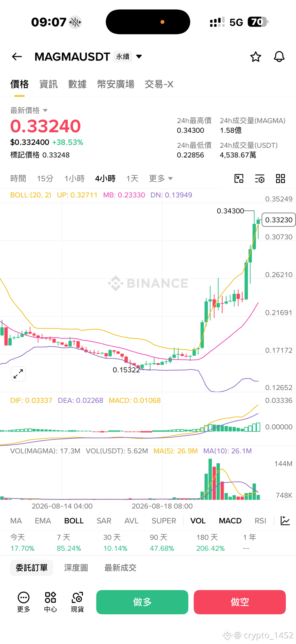Viewport: 296px width, 644px height.
Task: Open the 交易-X tab
Action: [159, 84]
